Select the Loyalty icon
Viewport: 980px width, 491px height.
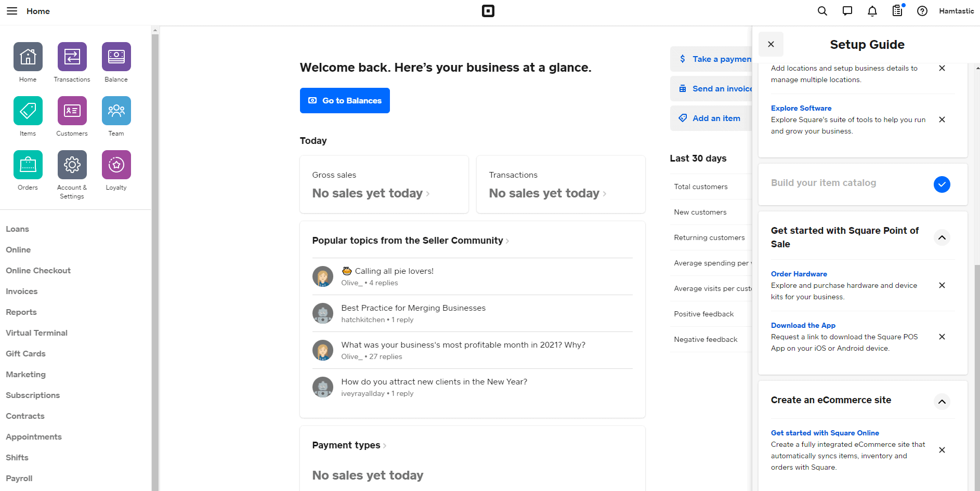point(115,164)
